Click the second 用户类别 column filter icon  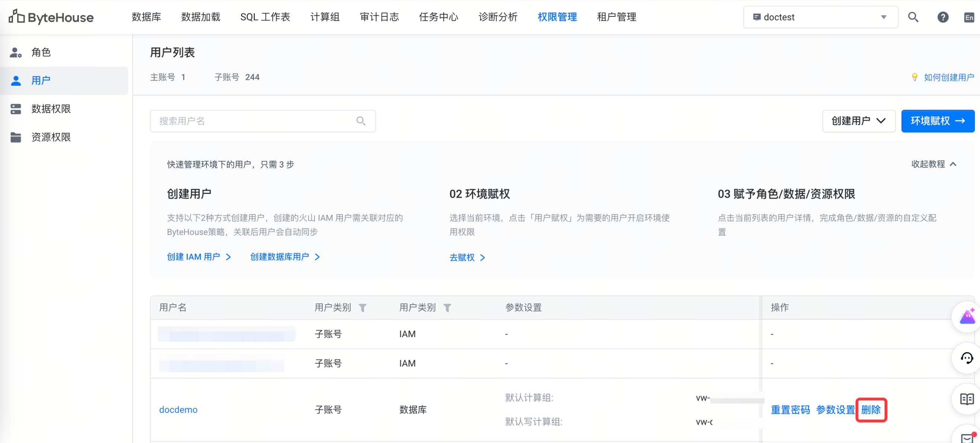(x=448, y=308)
